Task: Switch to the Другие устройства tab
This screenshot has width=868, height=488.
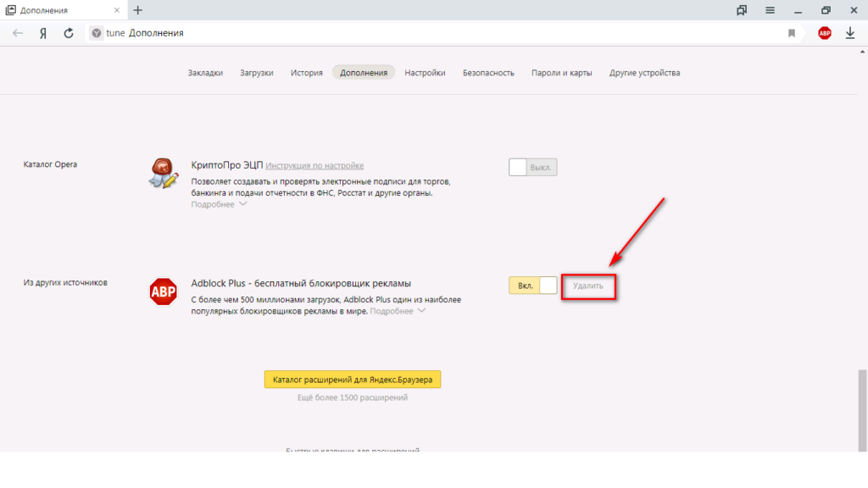Action: click(644, 73)
